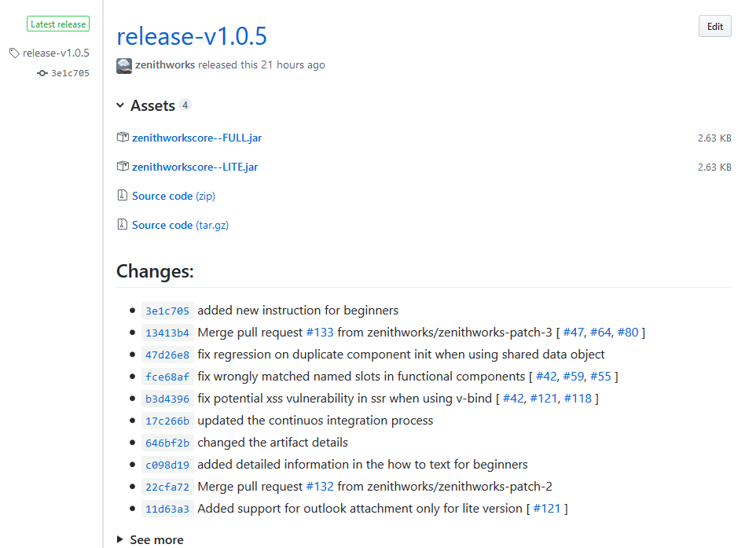Open pull request #133

(320, 332)
